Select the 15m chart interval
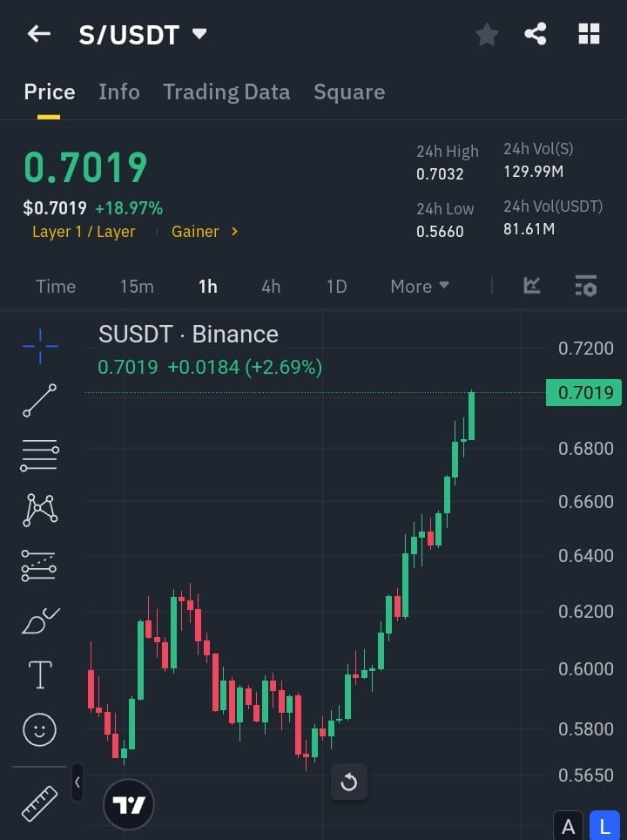The image size is (627, 840). click(x=137, y=286)
